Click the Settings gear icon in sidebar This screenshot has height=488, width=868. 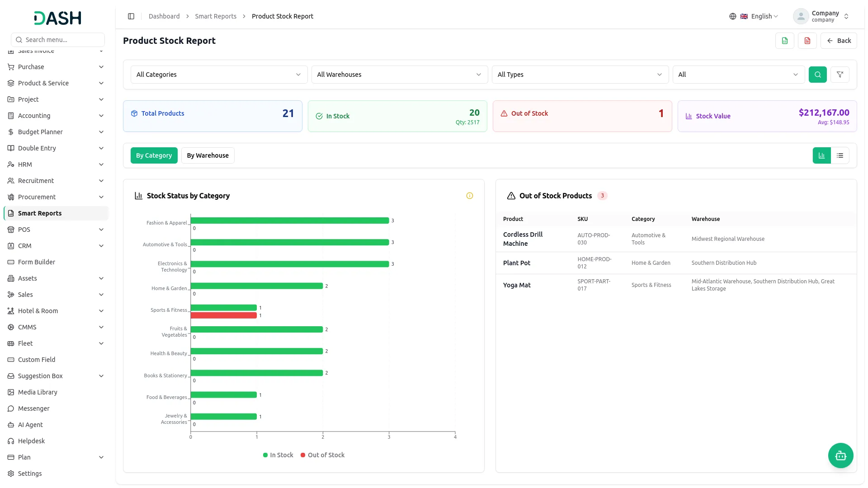(x=11, y=474)
